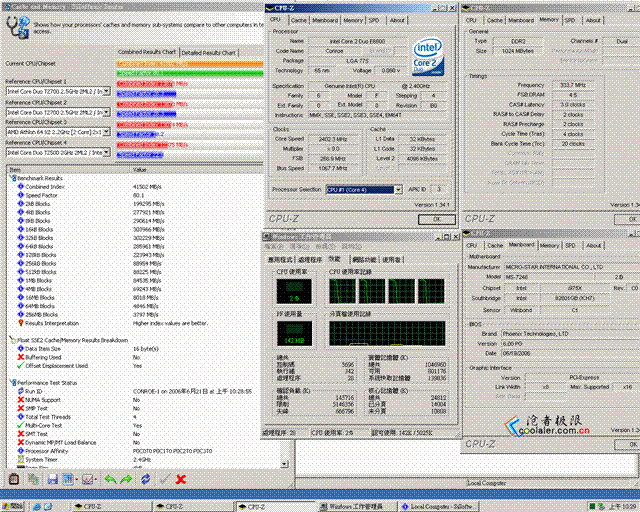Image resolution: width=640 pixels, height=512 pixels.
Task: Click the red stopwatch icon in toolbar
Action: click(x=14, y=479)
